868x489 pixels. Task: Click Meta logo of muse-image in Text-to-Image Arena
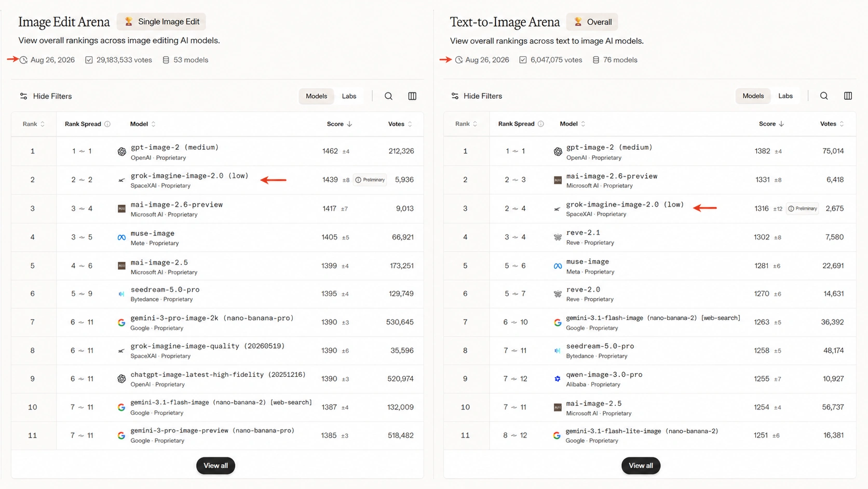[558, 266]
